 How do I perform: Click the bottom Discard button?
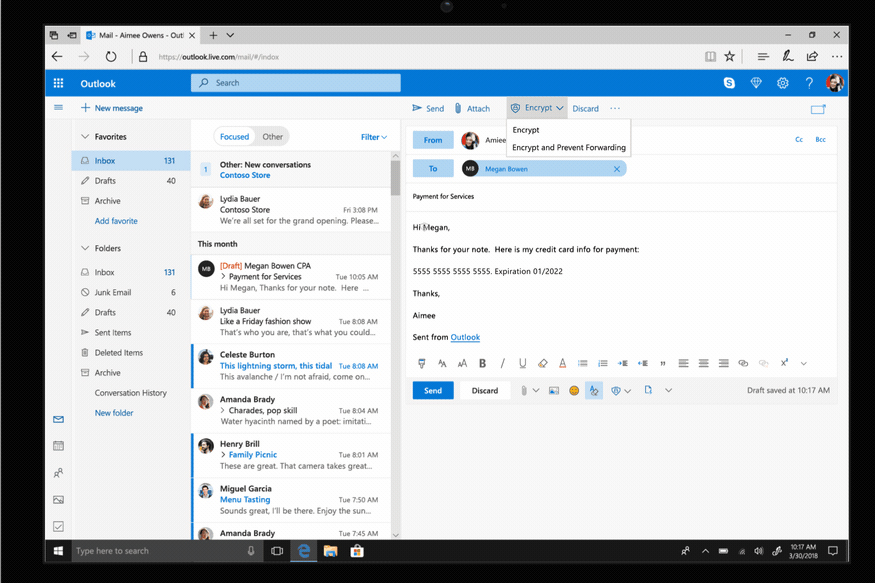(x=485, y=391)
